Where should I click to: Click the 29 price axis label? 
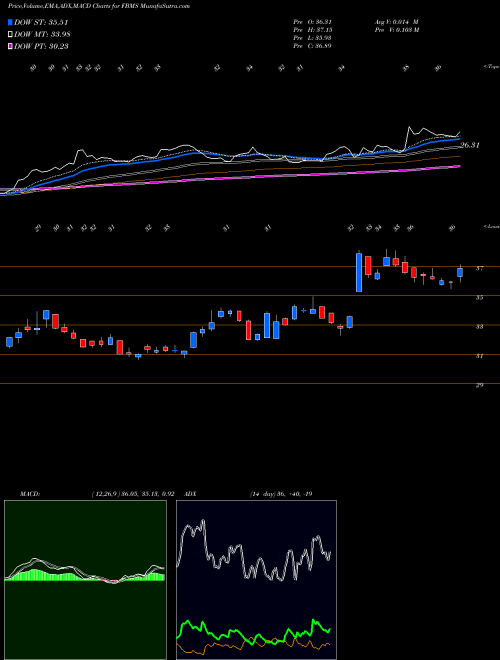pyautogui.click(x=479, y=385)
